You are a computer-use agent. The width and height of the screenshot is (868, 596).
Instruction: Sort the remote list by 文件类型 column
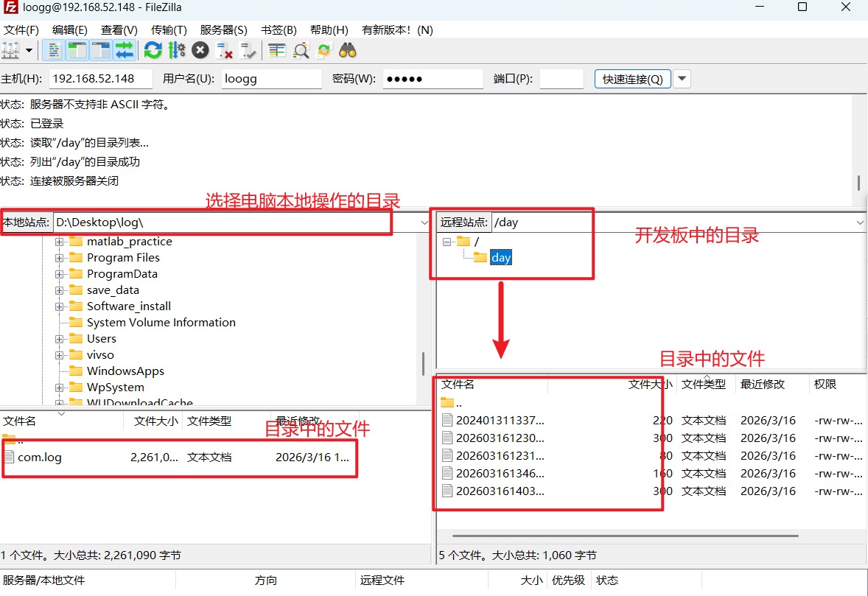(704, 384)
